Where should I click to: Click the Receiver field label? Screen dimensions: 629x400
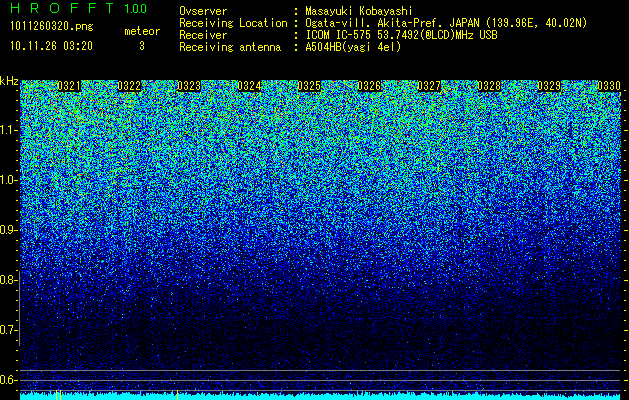pyautogui.click(x=203, y=35)
